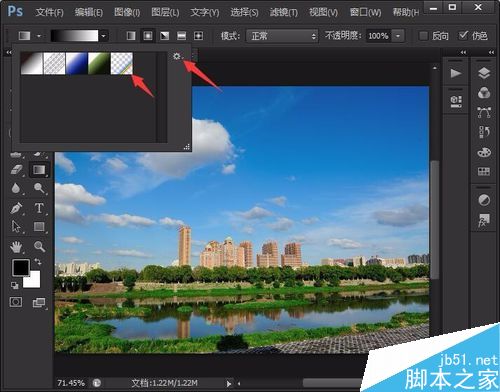500x392 pixels.
Task: Select the Hand tool
Action: pyautogui.click(x=16, y=247)
